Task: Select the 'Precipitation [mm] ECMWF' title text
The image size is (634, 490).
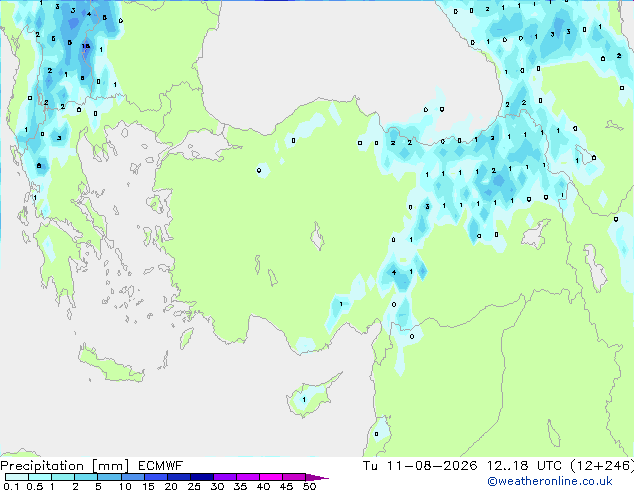Action: pos(92,466)
